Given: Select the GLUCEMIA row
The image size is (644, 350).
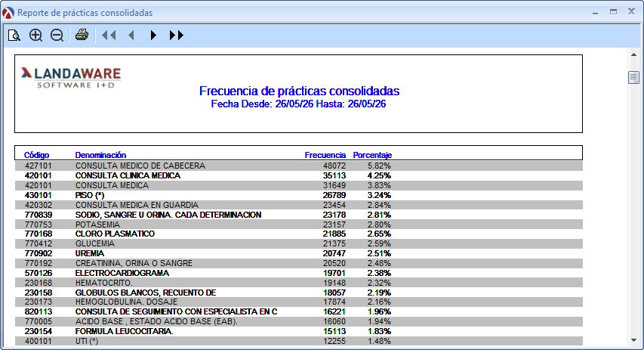Looking at the screenshot, I should [x=298, y=243].
